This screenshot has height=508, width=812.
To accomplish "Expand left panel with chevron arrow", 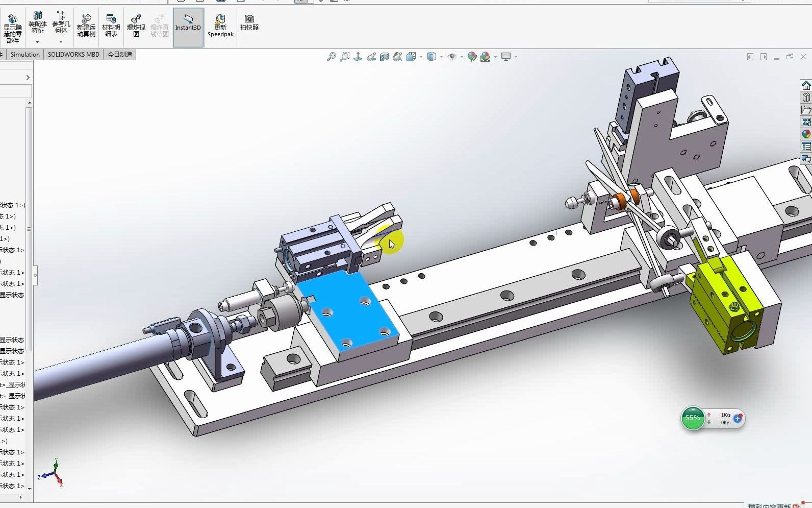I will tap(28, 78).
